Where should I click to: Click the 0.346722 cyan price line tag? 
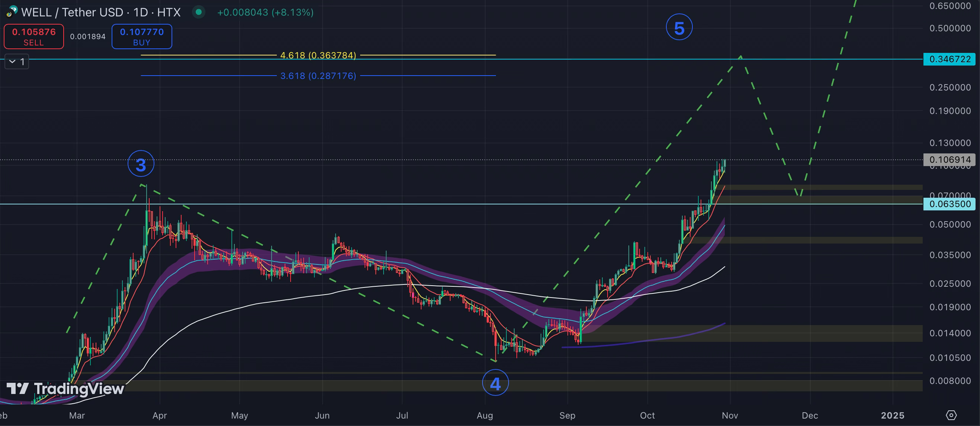(x=949, y=59)
